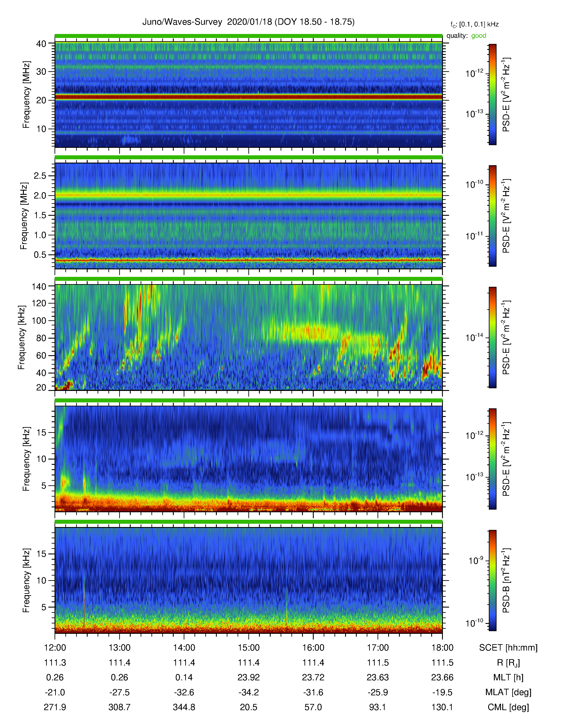The image size is (563, 728).
Task: Click the yellow 2.0 MHz band in second spectrogram
Action: point(248,195)
